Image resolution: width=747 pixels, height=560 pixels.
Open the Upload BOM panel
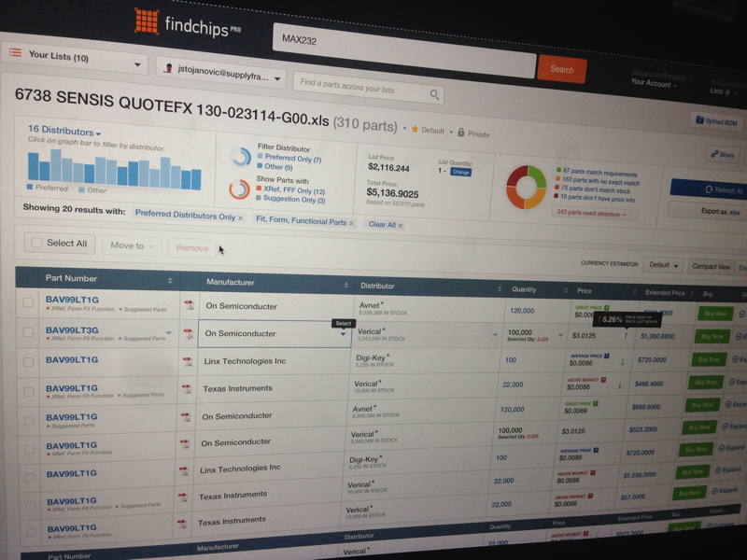(719, 121)
